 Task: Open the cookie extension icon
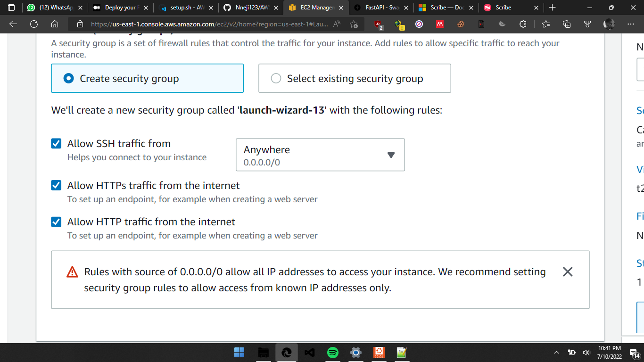461,24
